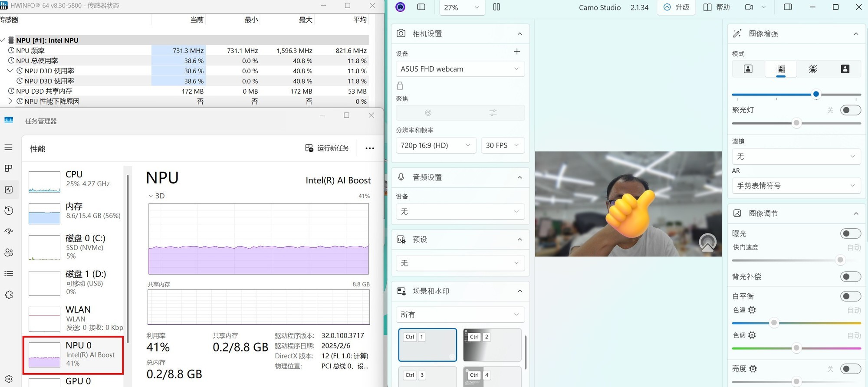
Task: Toggle the white balance switch
Action: (850, 296)
